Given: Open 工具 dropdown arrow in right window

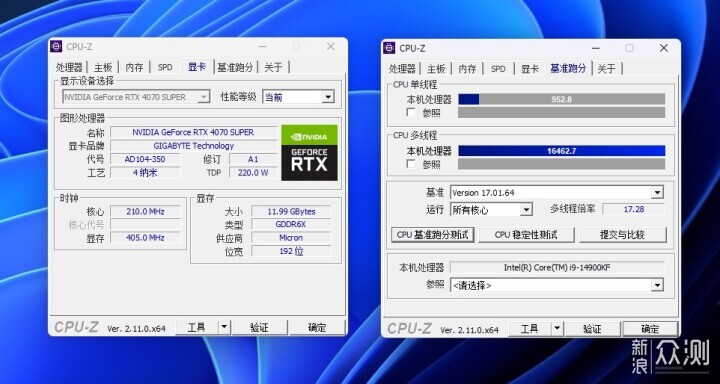Looking at the screenshot, I should (557, 328).
